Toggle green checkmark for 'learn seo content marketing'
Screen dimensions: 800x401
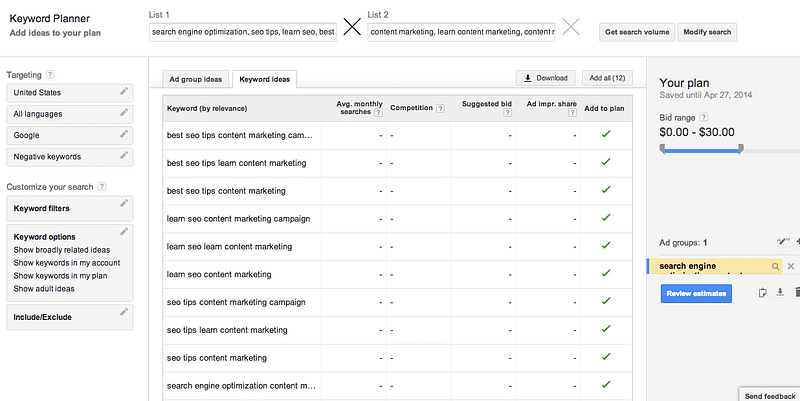point(605,273)
